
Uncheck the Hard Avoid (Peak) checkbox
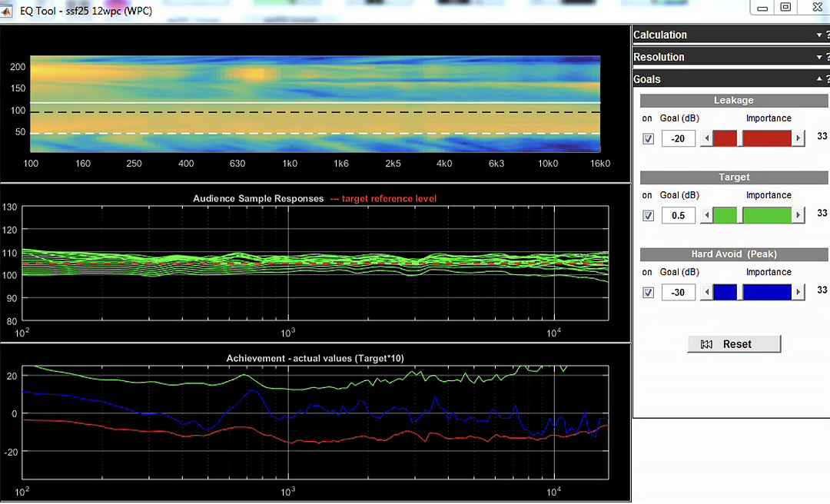click(648, 293)
